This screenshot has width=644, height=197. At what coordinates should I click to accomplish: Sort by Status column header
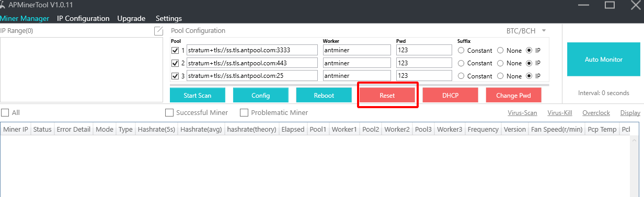42,129
